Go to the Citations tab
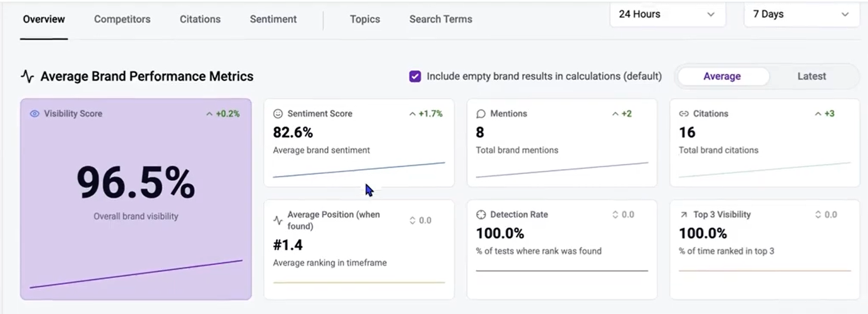The width and height of the screenshot is (868, 314). click(200, 19)
